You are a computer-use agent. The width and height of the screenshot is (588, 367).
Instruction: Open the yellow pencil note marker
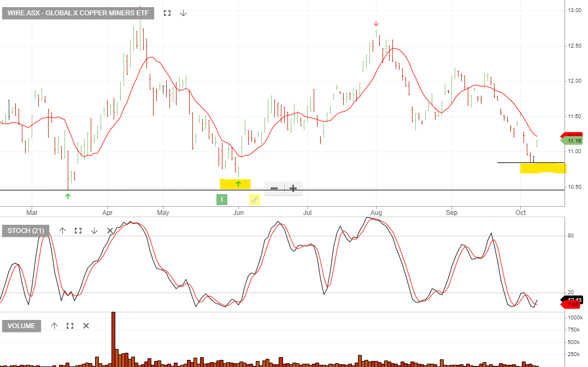(254, 200)
